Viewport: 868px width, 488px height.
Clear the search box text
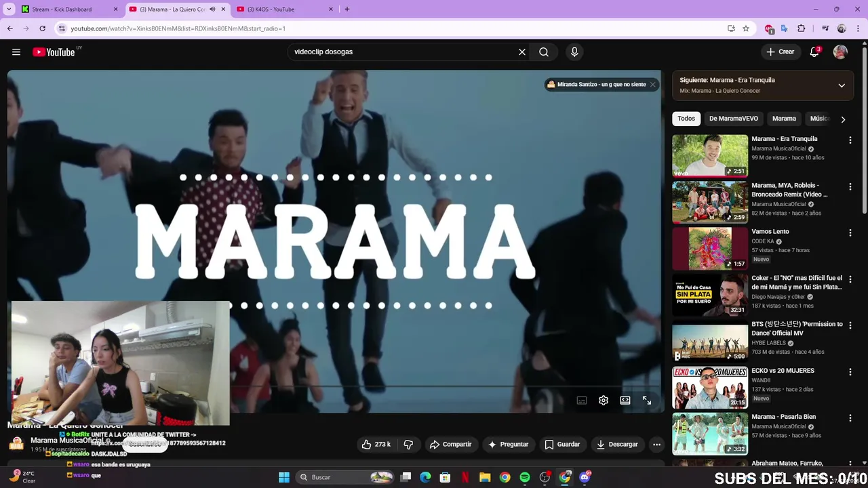[x=522, y=52]
